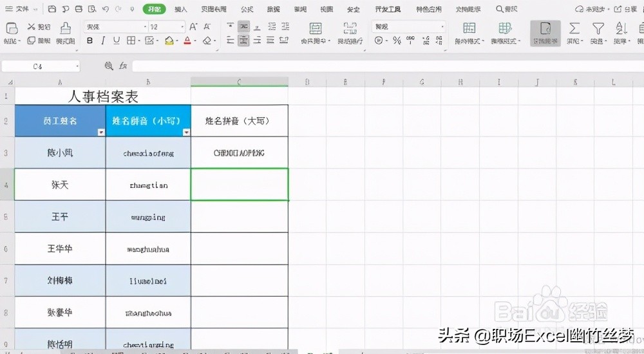The image size is (644, 354).
Task: Align text to the left
Action: [231, 41]
